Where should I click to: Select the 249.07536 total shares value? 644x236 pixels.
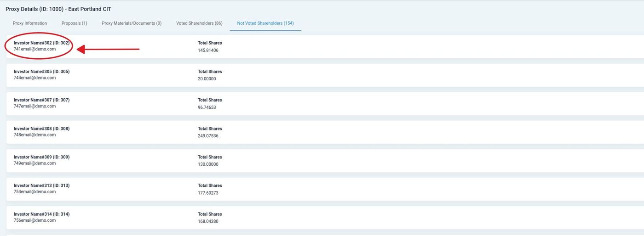click(x=208, y=136)
